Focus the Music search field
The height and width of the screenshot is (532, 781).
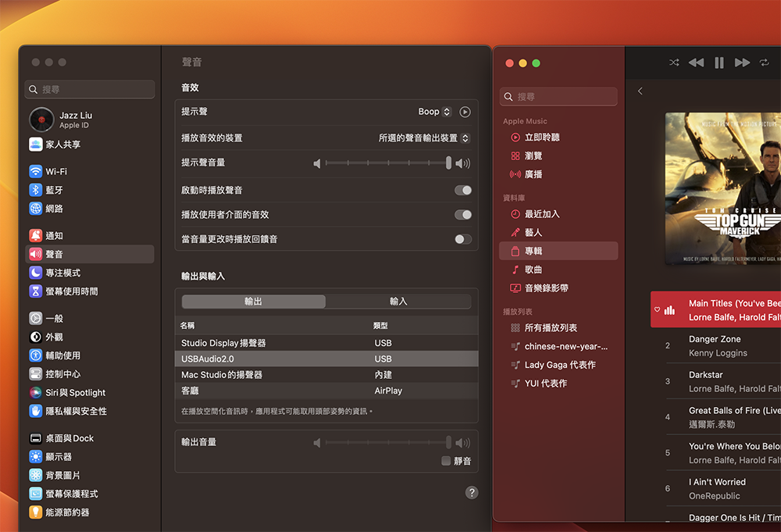pos(558,97)
